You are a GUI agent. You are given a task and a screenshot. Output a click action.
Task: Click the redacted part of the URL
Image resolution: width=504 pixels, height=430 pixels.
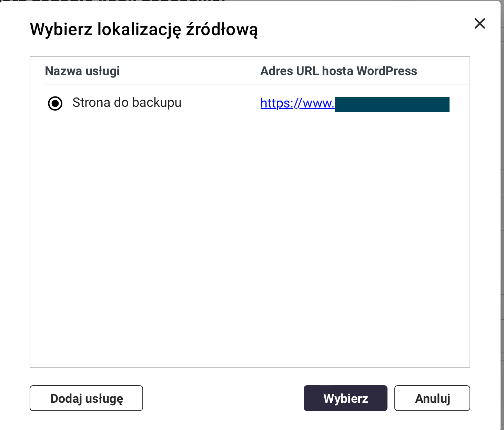(392, 104)
